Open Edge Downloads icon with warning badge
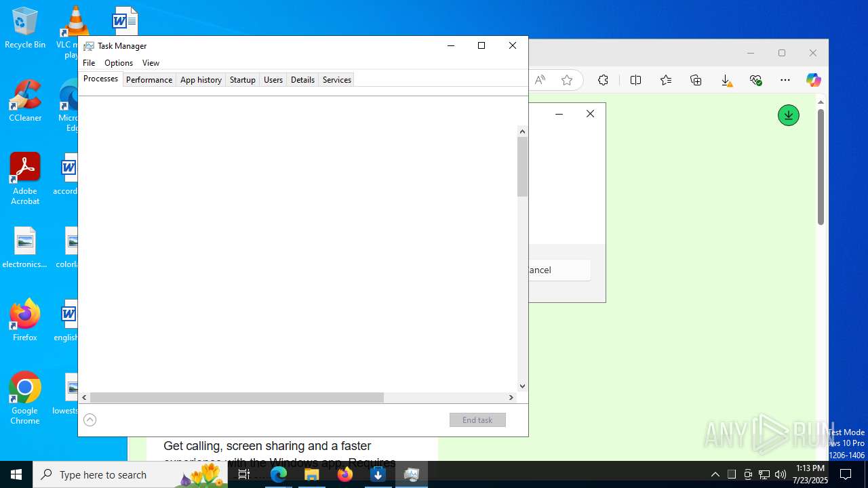 tap(726, 81)
